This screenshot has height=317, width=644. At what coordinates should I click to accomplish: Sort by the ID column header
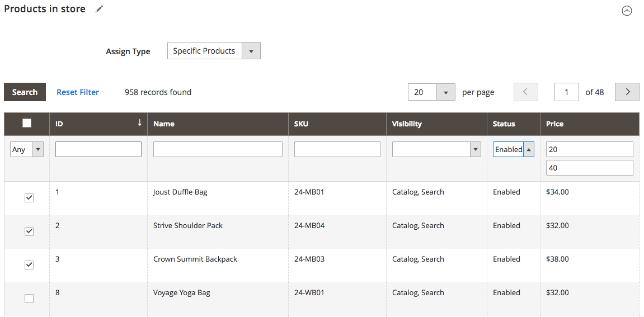pyautogui.click(x=98, y=124)
